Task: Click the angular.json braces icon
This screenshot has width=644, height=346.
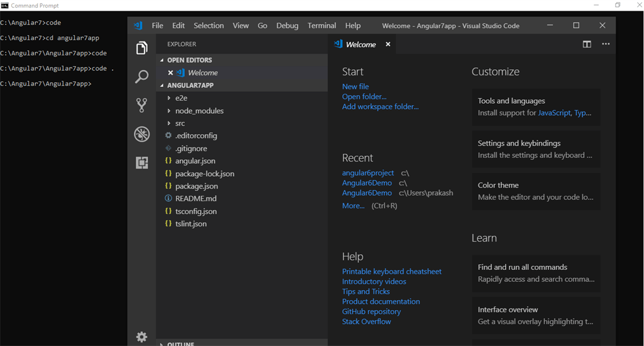Action: click(169, 160)
